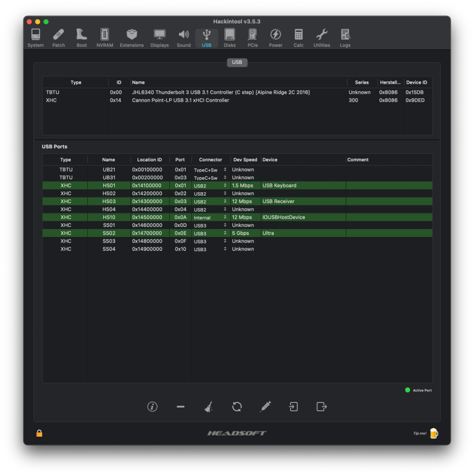Select the Cannon Point-LP xHCI Controller row

(x=180, y=100)
